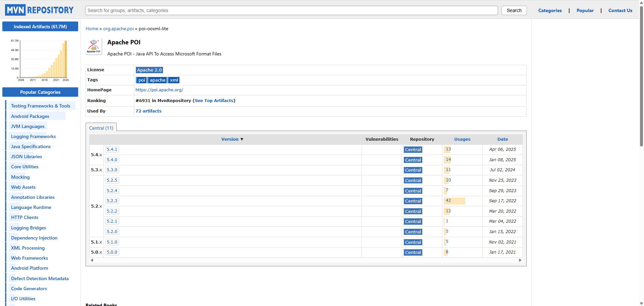Open Java Specifications category

tap(31, 146)
